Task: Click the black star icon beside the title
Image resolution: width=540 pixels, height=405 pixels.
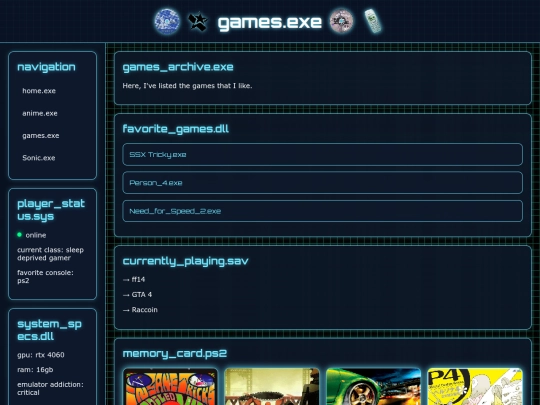Action: 198,21
